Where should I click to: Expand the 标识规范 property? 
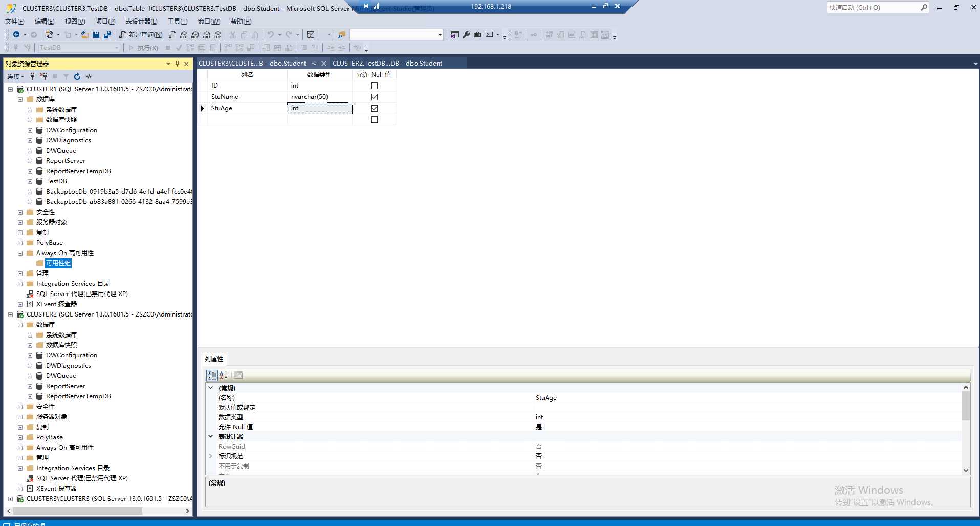(x=210, y=456)
